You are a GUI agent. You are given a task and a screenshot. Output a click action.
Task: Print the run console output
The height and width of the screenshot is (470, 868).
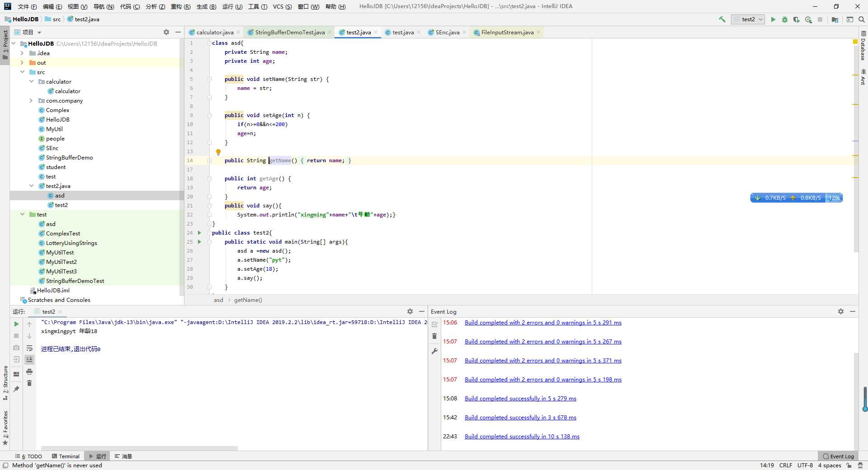coord(29,371)
